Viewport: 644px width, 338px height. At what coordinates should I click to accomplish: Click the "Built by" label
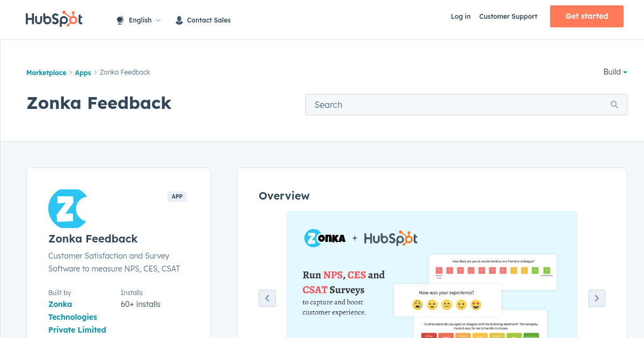(60, 293)
